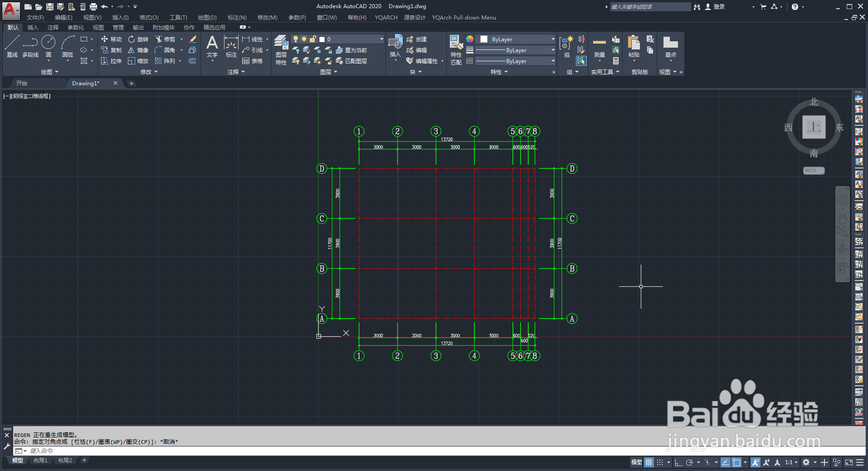Expand the Draw (绘图) panel
The width and height of the screenshot is (868, 471).
click(x=49, y=72)
